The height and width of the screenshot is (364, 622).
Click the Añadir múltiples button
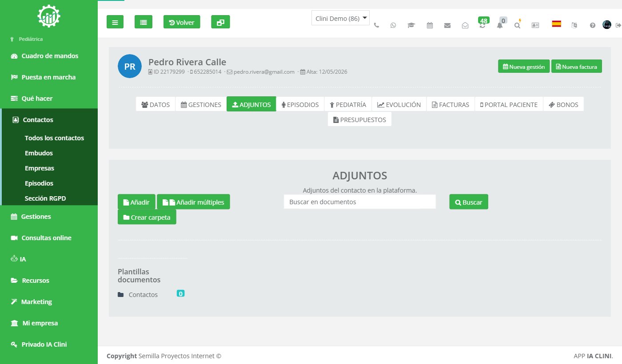(x=193, y=202)
